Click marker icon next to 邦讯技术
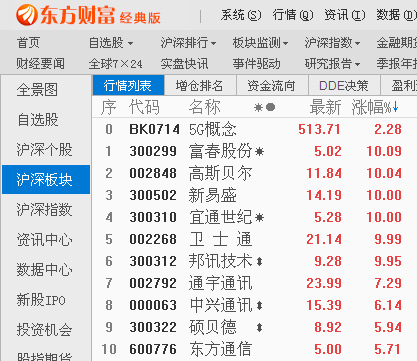Screen dimensions: 417x361 (x=260, y=262)
